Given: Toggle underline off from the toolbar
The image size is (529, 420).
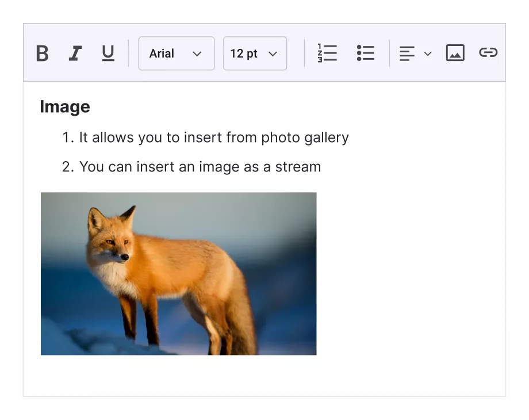Looking at the screenshot, I should (x=108, y=53).
